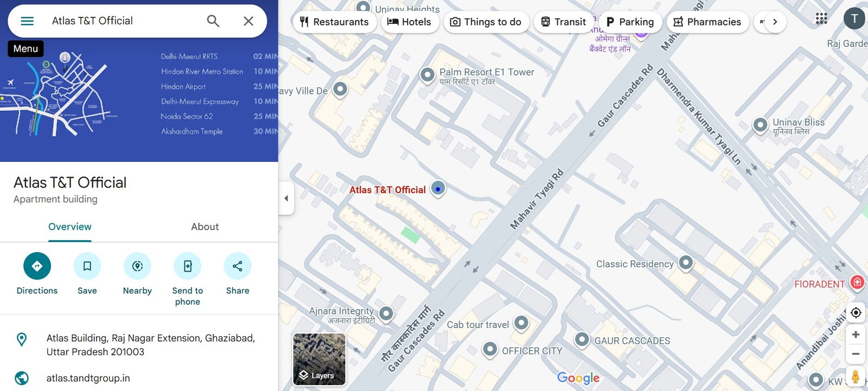
Task: Open the Layers map-type switcher
Action: tap(319, 360)
